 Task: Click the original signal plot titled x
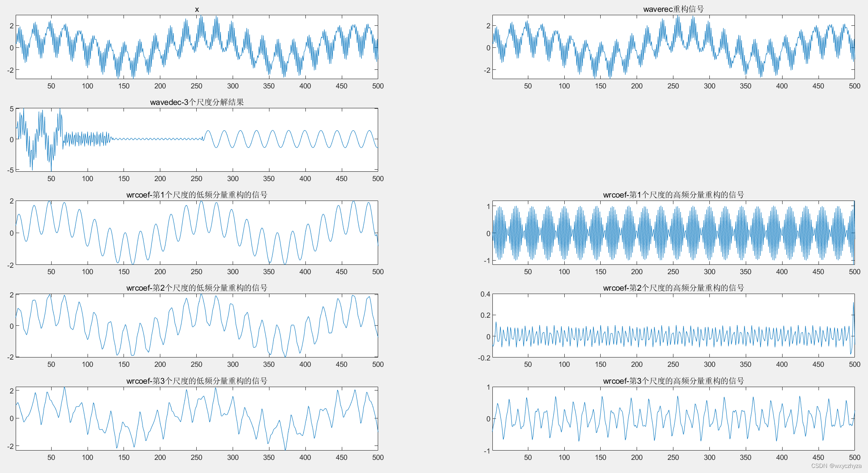197,47
